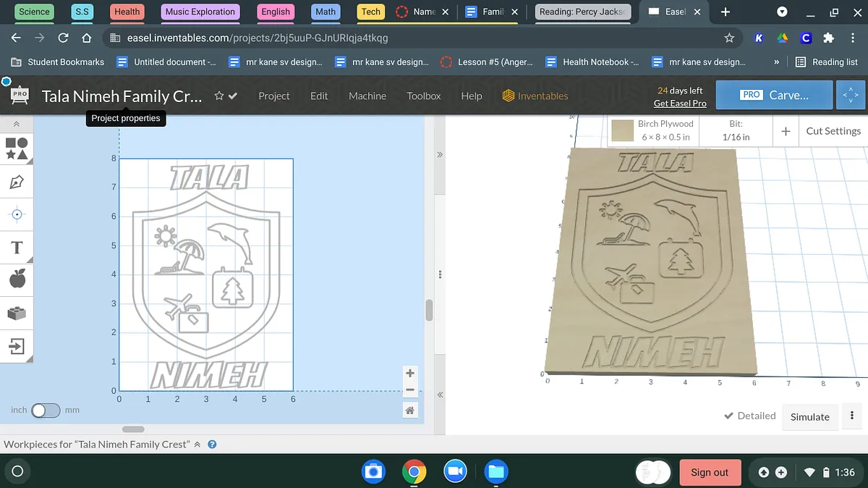Collapse the left tool sidebar
868x488 pixels.
pyautogui.click(x=17, y=125)
